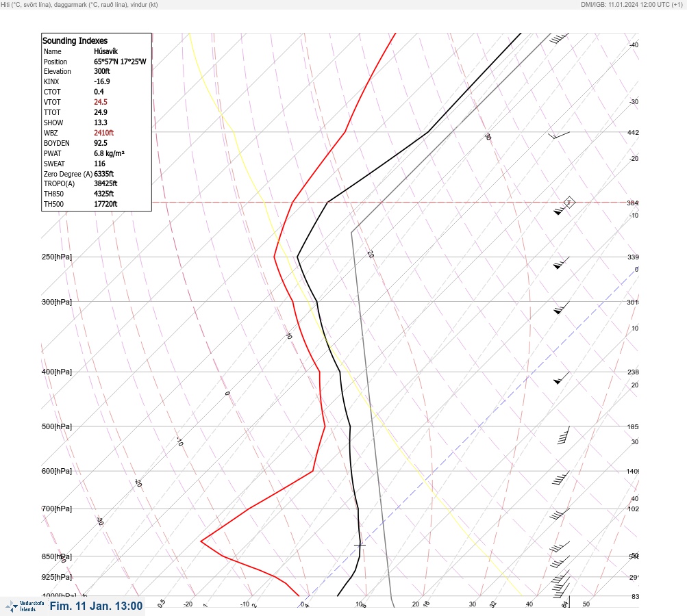Click the KINX value "-16.9"

(x=101, y=81)
